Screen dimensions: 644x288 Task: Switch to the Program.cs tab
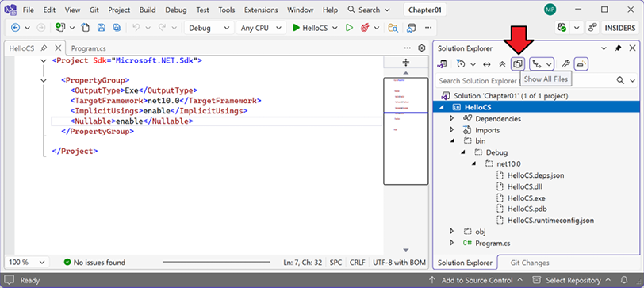(x=88, y=48)
